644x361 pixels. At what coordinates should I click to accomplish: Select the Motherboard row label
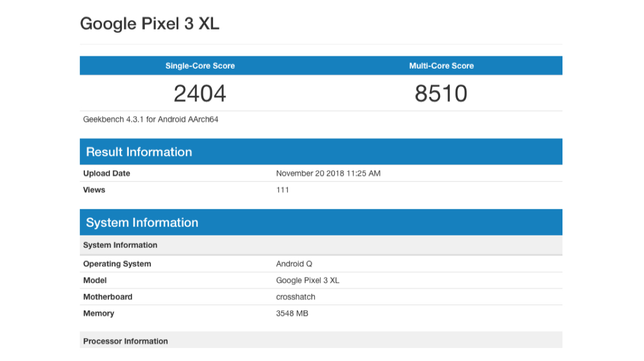108,297
